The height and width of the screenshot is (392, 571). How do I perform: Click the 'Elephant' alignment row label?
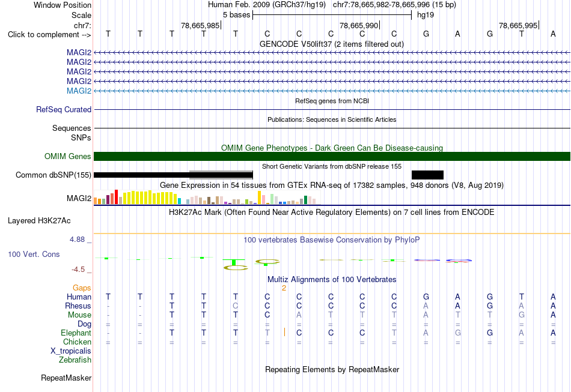click(76, 333)
